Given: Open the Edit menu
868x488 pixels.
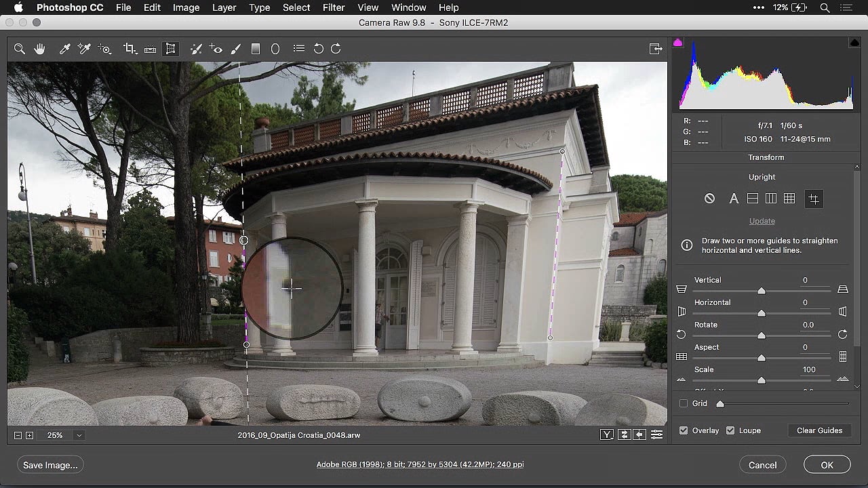Looking at the screenshot, I should [x=152, y=7].
